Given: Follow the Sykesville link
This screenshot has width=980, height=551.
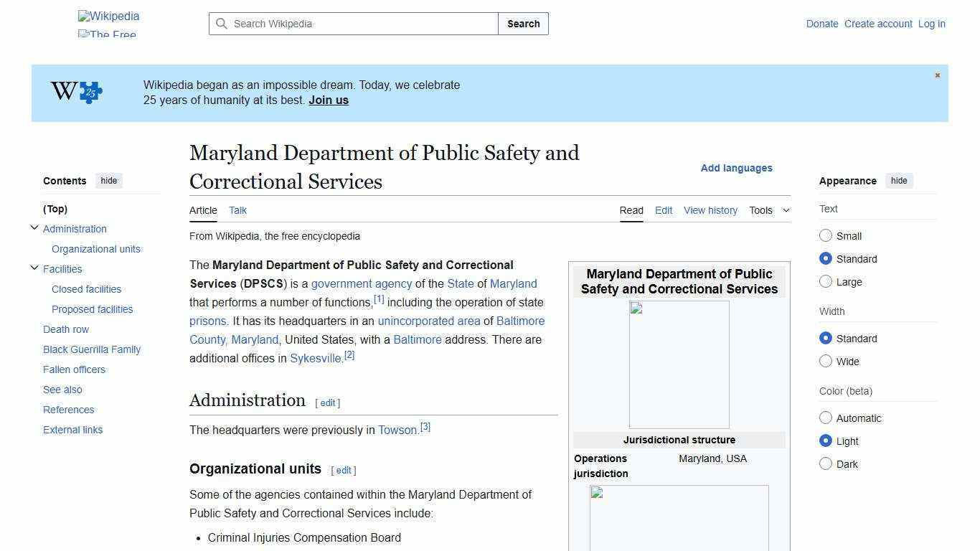Looking at the screenshot, I should point(315,358).
